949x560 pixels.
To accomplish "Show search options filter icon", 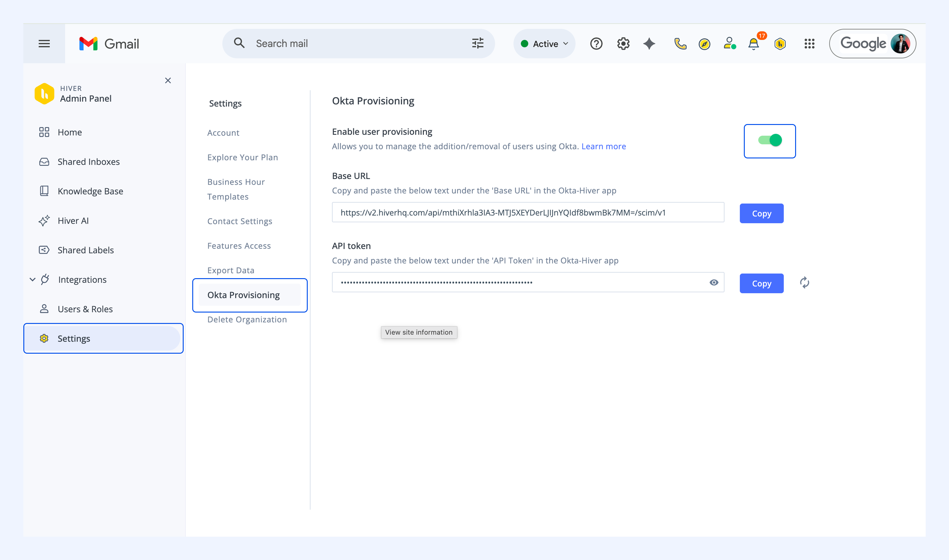I will (x=478, y=43).
